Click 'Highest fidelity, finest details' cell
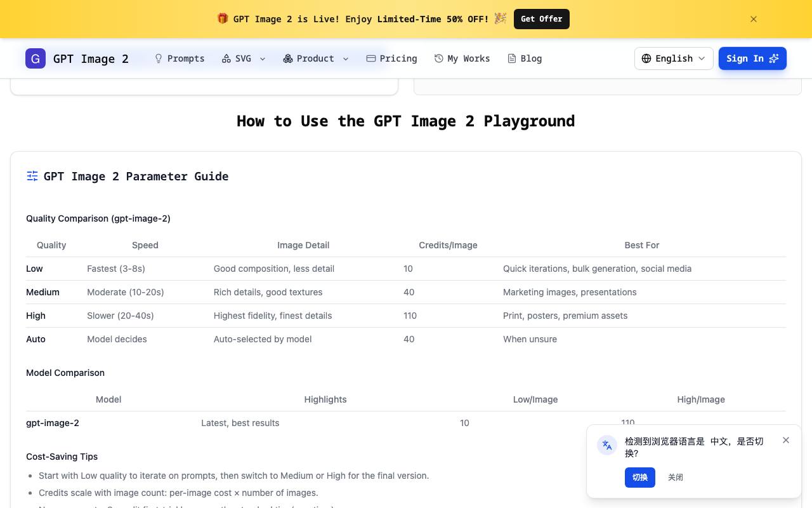This screenshot has height=508, width=812. pos(273,316)
